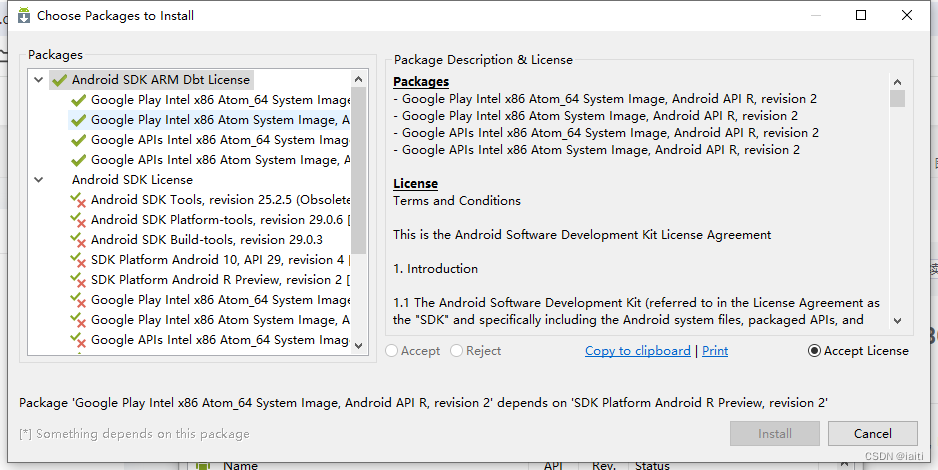Click the license text scrollbar down arrow
This screenshot has width=938, height=470.
tap(897, 321)
